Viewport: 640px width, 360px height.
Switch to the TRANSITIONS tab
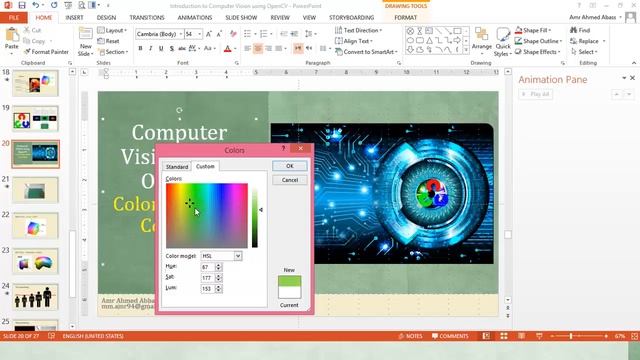click(x=147, y=18)
